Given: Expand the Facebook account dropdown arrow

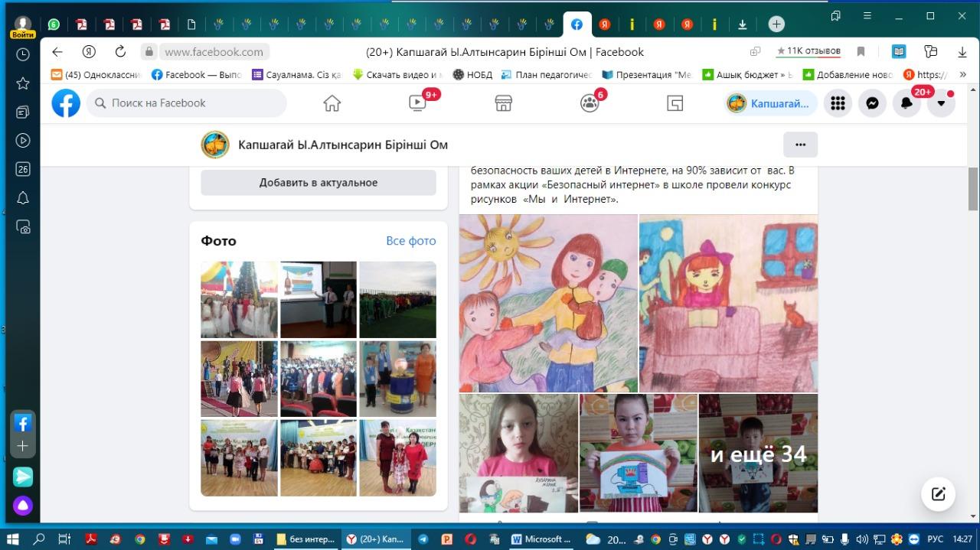Looking at the screenshot, I should (941, 103).
